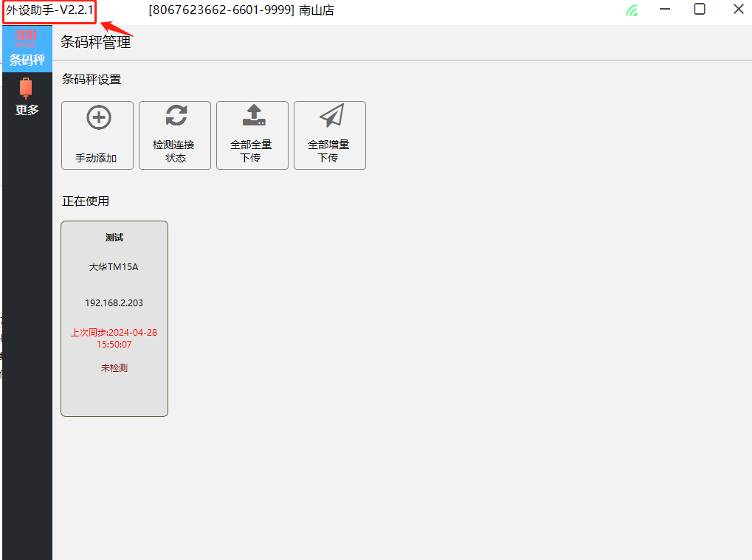Click the red lantern icon above 更多

click(x=26, y=89)
